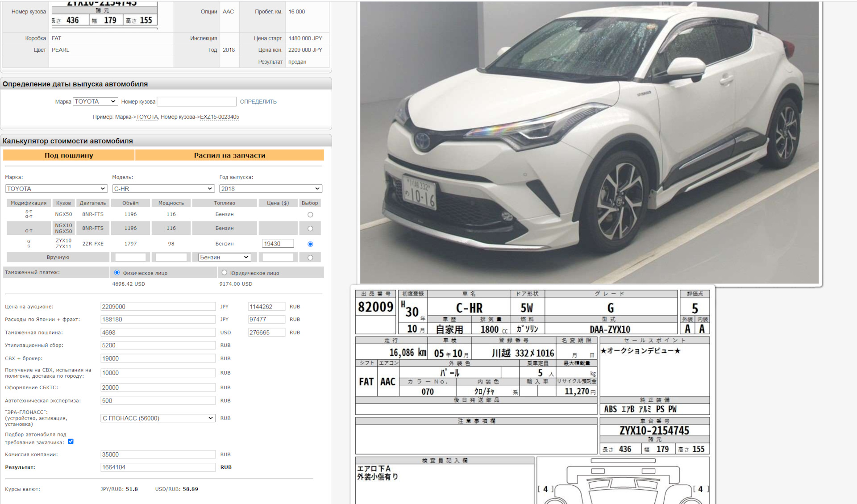Click the manual engine volume input field

(x=130, y=258)
